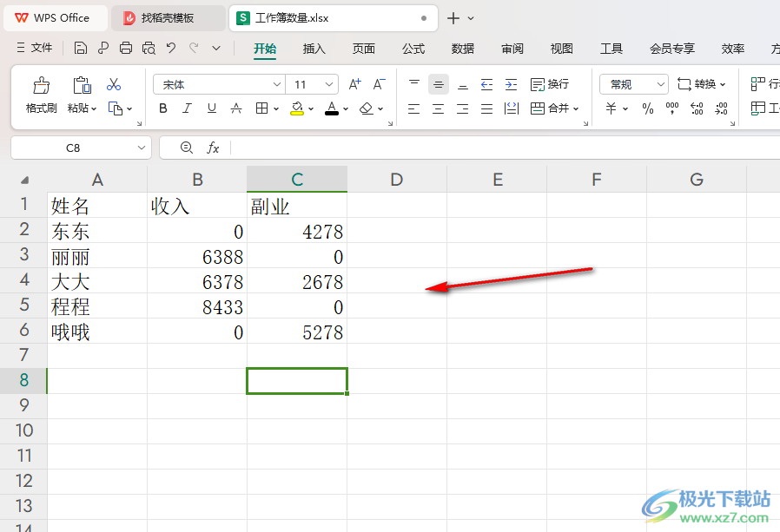Click the new tab plus button
Viewport: 780px width, 532px height.
[453, 18]
